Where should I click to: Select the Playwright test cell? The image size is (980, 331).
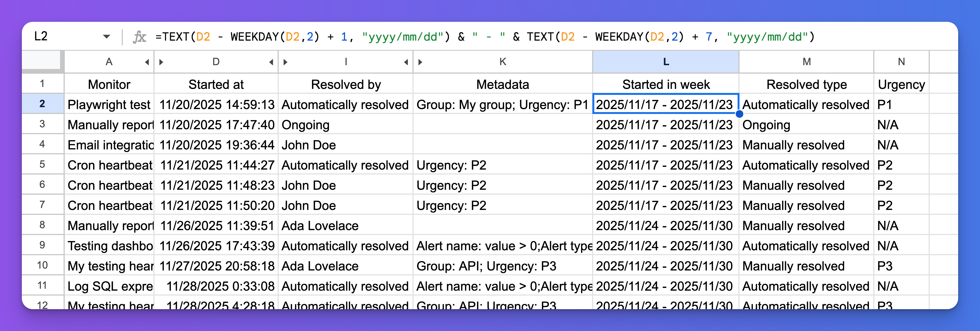pos(109,105)
